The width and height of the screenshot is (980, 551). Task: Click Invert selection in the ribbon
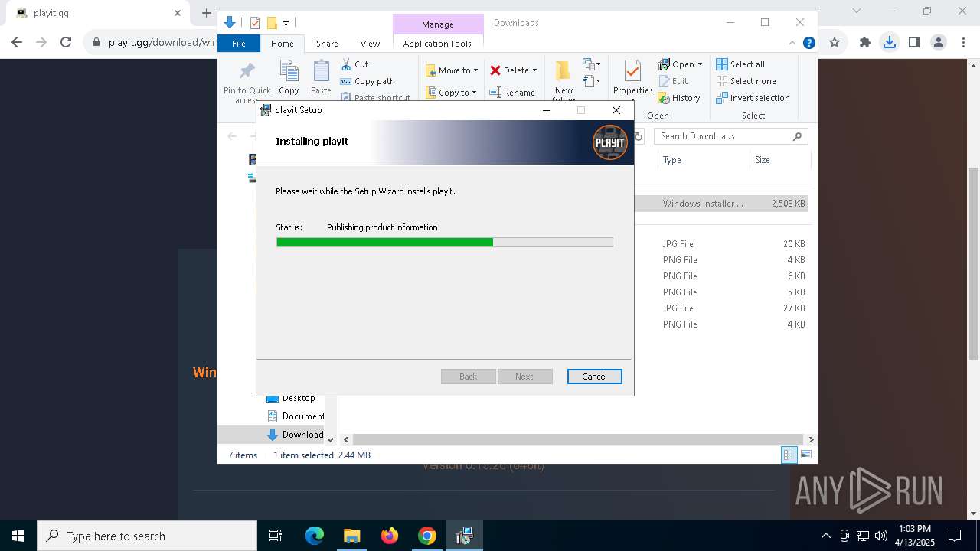pos(753,98)
